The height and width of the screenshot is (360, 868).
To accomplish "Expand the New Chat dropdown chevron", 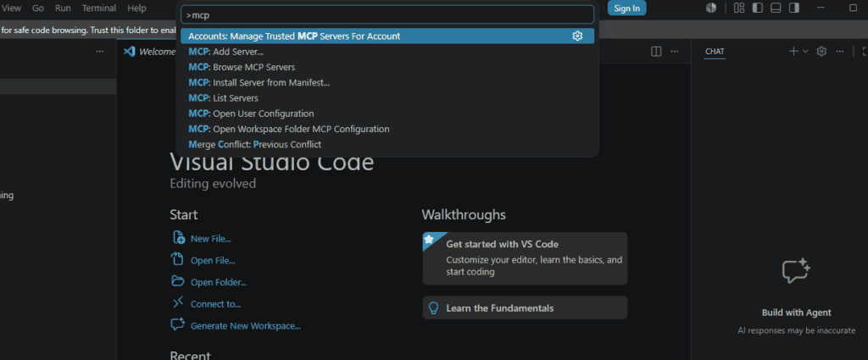I will coord(805,51).
